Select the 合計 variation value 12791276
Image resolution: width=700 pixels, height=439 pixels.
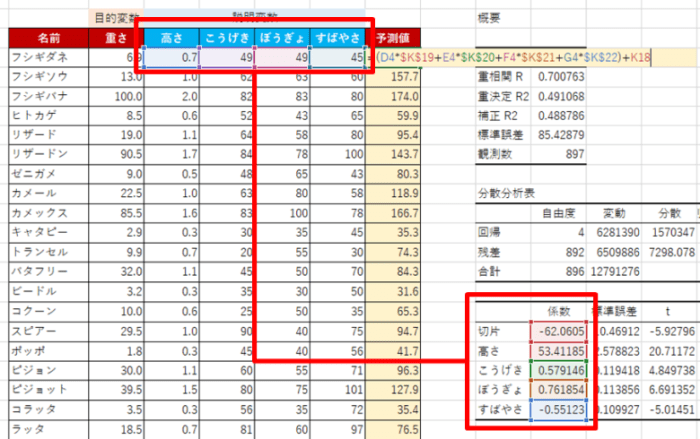pyautogui.click(x=614, y=271)
